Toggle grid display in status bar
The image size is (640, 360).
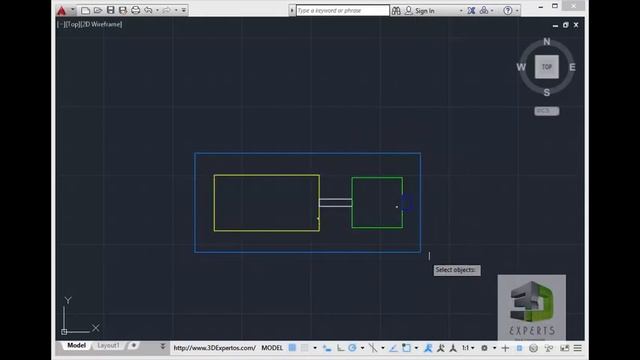click(x=292, y=348)
